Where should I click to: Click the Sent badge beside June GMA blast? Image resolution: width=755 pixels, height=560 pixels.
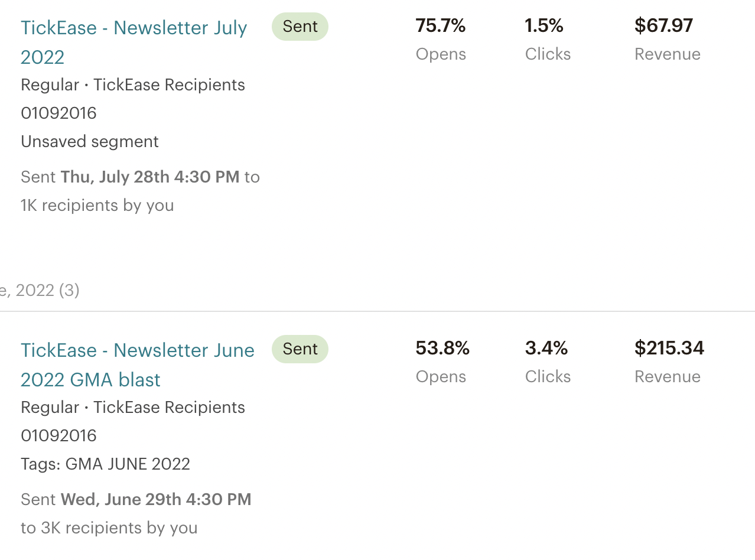point(300,349)
